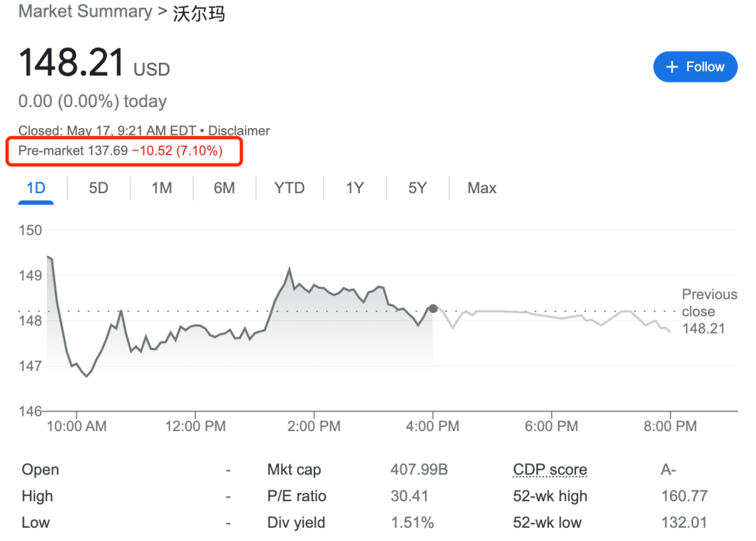Click the CDP score label

click(550, 469)
